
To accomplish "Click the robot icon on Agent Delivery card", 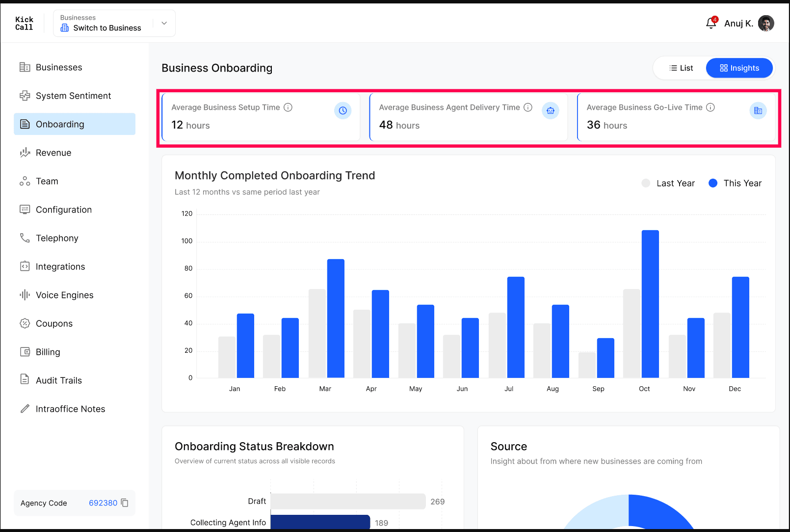I will tap(551, 111).
